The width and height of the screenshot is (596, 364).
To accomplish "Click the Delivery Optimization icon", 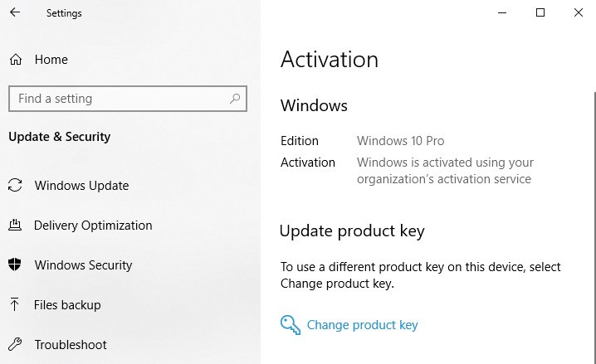I will point(15,226).
